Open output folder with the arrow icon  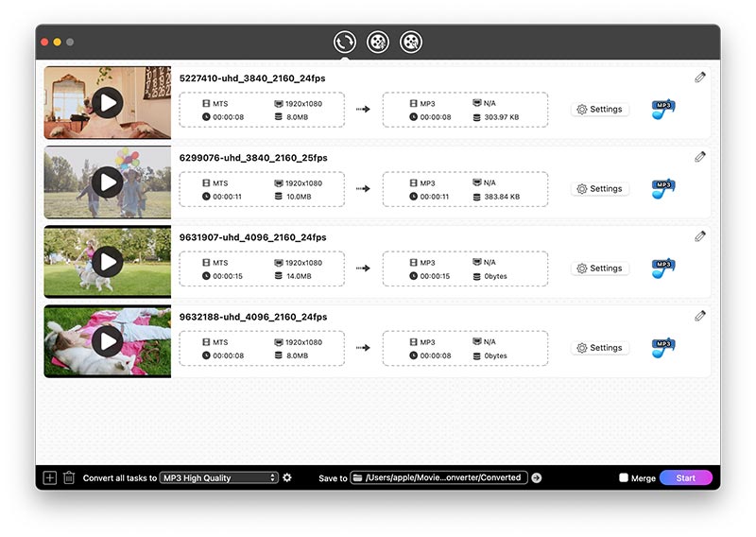(x=537, y=477)
